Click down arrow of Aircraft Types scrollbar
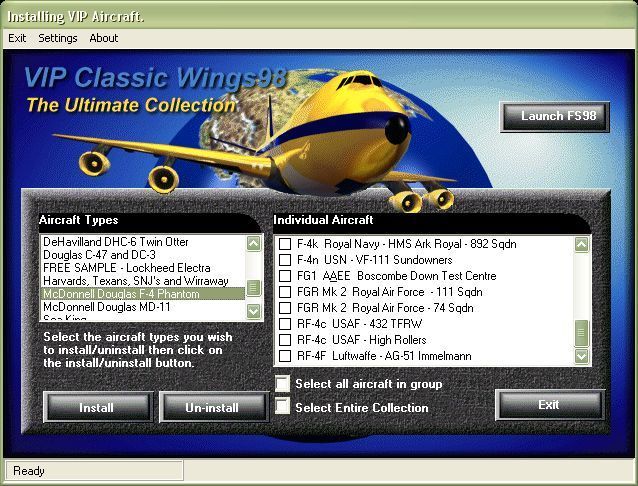This screenshot has height=486, width=638. [x=253, y=311]
